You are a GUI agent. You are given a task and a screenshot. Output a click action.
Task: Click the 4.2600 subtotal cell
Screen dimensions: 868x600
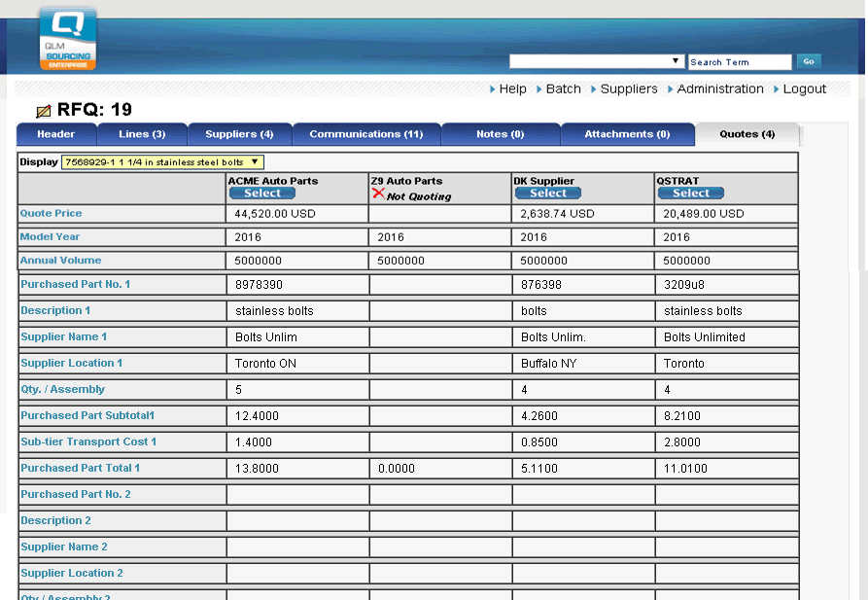click(x=539, y=416)
